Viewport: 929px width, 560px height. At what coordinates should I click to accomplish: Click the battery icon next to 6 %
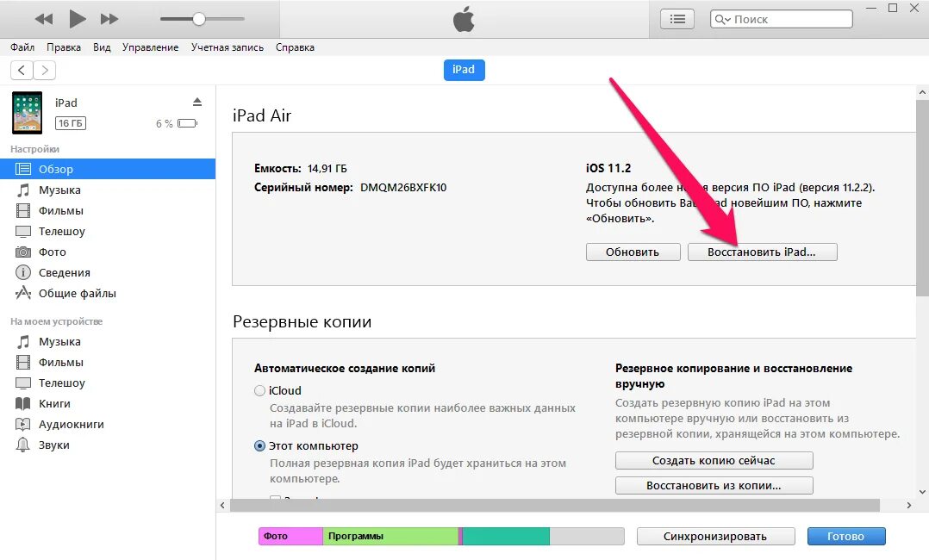(187, 123)
